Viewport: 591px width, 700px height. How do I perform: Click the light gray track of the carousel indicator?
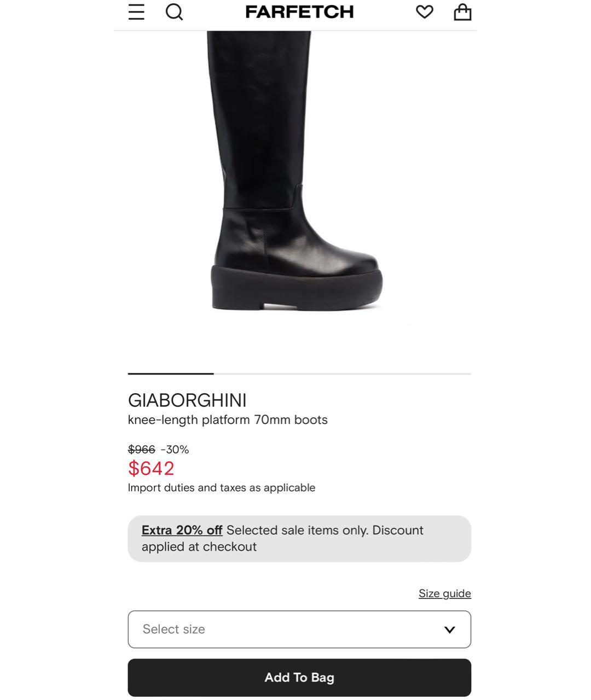343,374
